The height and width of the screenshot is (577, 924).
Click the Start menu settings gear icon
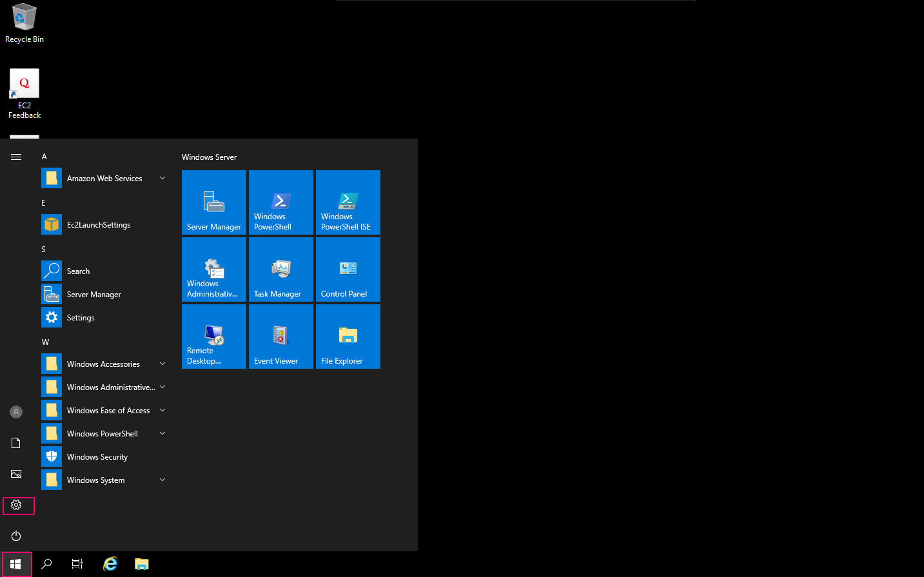[16, 505]
